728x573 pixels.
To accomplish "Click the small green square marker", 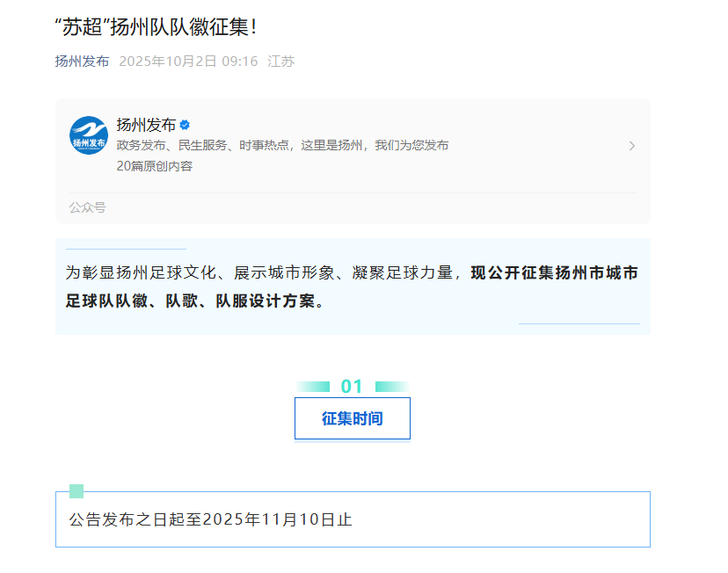I will [x=76, y=490].
